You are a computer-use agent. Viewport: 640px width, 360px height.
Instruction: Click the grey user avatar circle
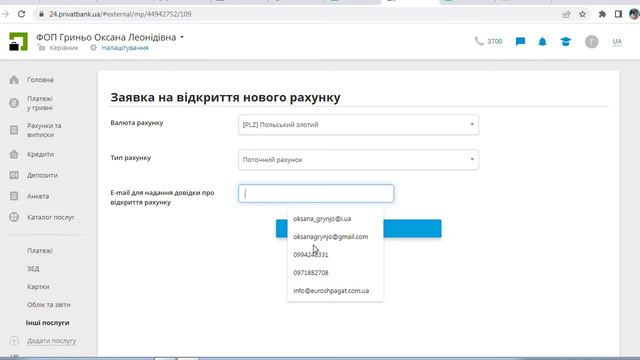pyautogui.click(x=591, y=42)
